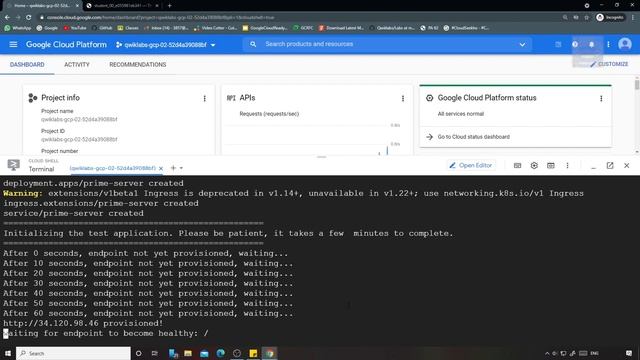This screenshot has height=360, width=640.
Task: Open Cortana circle on taskbar
Action: pyautogui.click(x=138, y=353)
